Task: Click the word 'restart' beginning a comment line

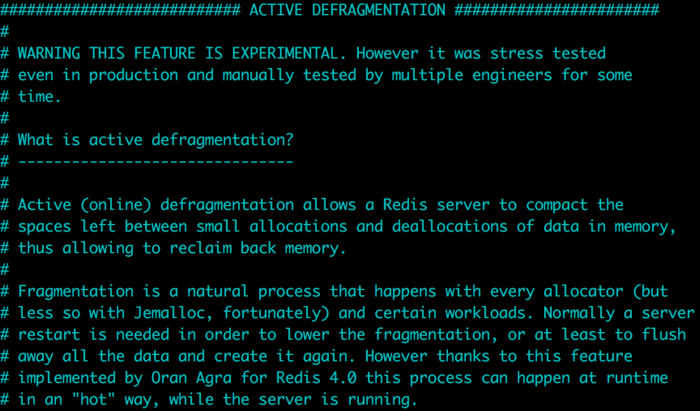Action: pyautogui.click(x=49, y=335)
